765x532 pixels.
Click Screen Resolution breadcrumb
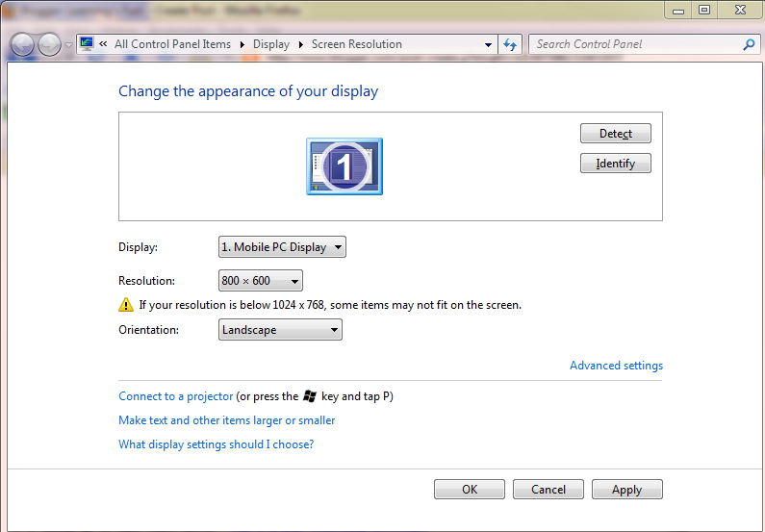357,44
